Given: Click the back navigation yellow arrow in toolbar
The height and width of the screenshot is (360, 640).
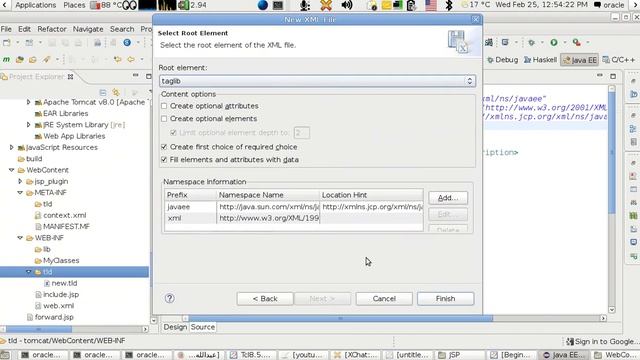Looking at the screenshot, I should (x=118, y=60).
